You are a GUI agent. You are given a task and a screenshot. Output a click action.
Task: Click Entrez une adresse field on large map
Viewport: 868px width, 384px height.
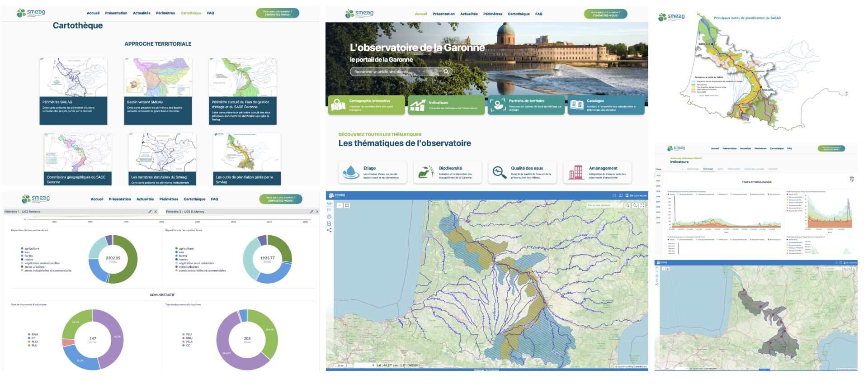tap(604, 205)
